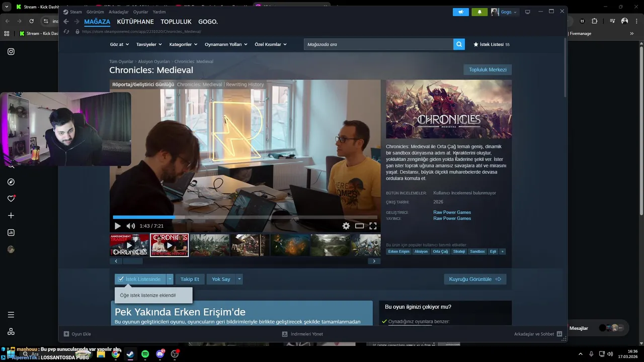Toggle İstek Listesinde wishlist checkbox button
Screen dimensions: 644x362
(x=140, y=279)
